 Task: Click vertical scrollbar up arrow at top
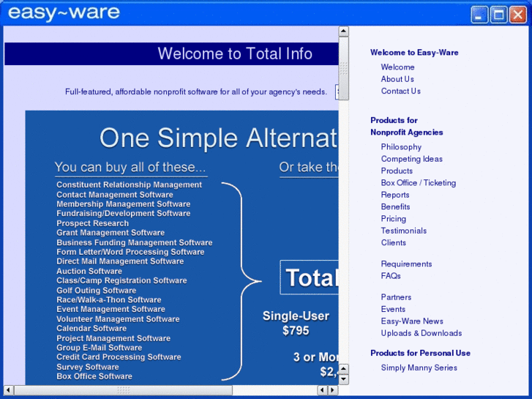click(x=344, y=31)
